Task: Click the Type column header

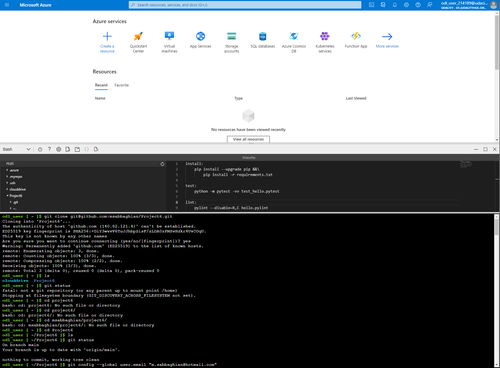Action: click(x=238, y=98)
